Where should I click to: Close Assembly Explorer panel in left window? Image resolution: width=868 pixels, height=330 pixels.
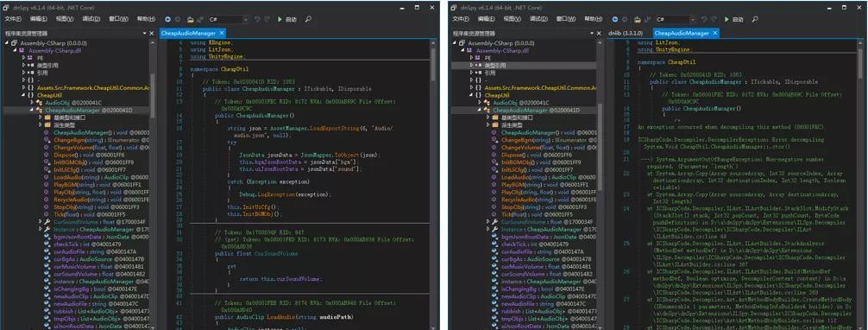[x=152, y=34]
